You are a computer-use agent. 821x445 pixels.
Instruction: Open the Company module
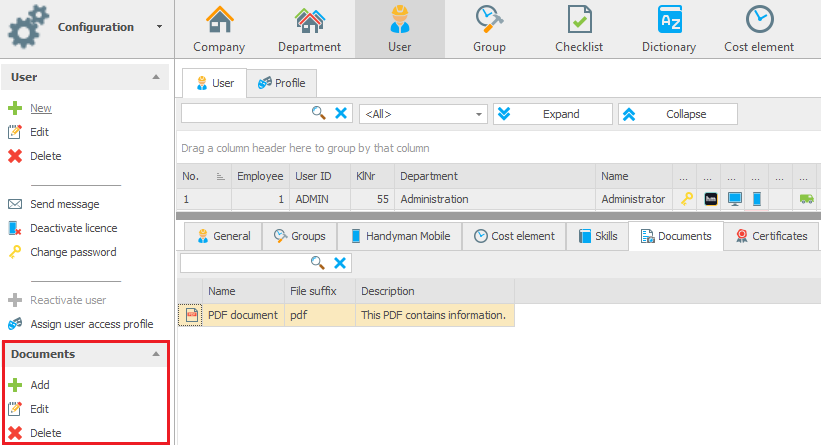219,29
